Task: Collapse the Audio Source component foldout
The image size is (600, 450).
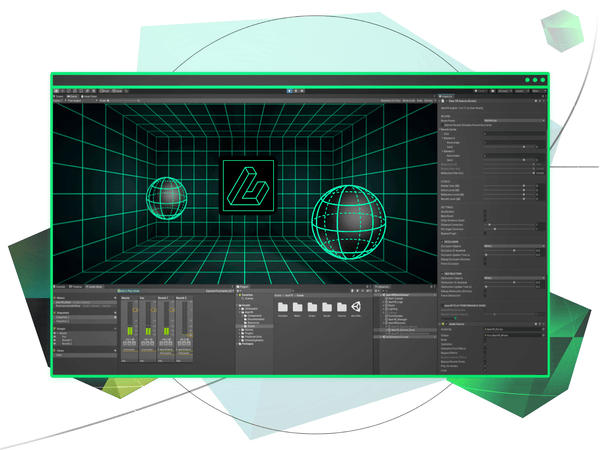Action: click(x=439, y=324)
